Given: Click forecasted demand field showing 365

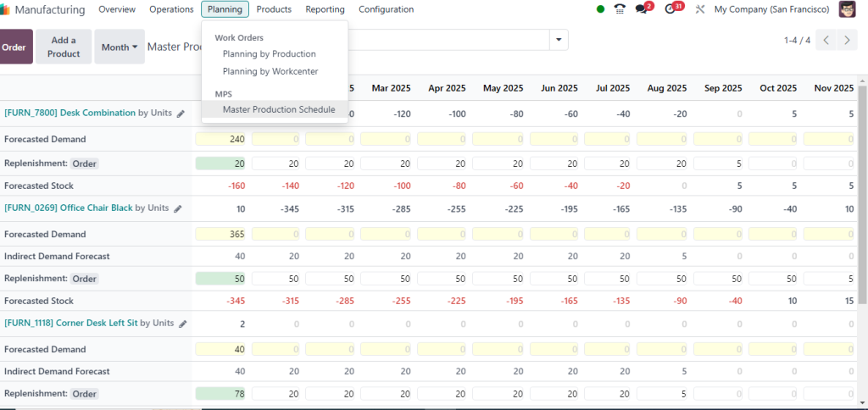Looking at the screenshot, I should coord(221,235).
